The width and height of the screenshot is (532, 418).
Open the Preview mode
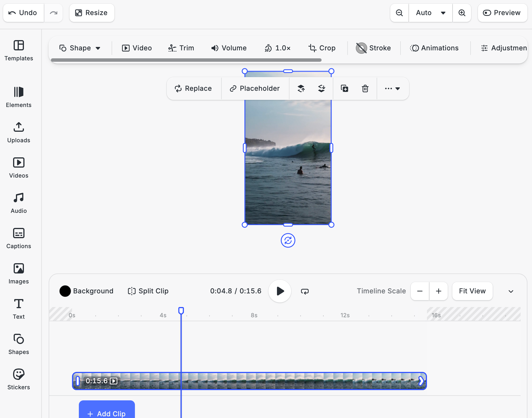(x=502, y=13)
